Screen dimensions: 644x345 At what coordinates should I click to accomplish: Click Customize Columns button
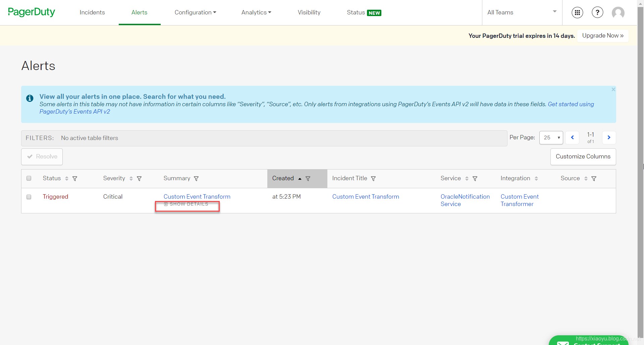(583, 156)
